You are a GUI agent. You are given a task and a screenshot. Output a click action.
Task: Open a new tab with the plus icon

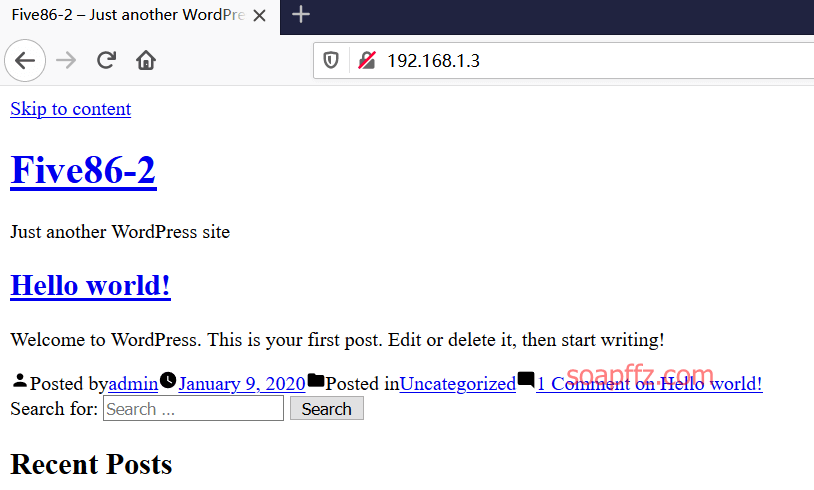pos(301,15)
